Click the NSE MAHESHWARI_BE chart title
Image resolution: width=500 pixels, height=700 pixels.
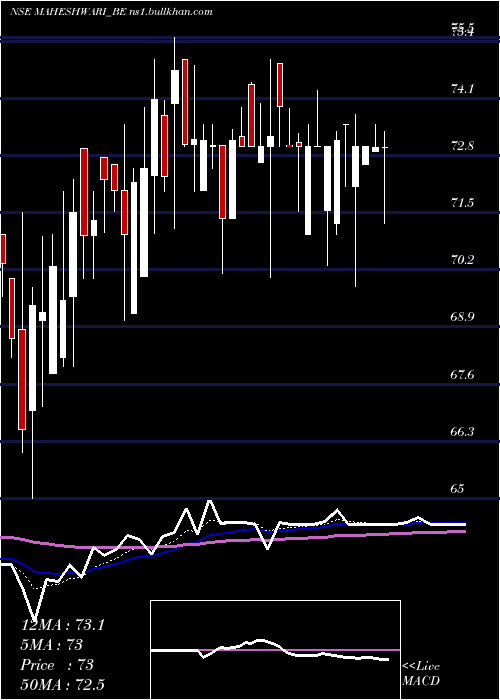click(111, 12)
